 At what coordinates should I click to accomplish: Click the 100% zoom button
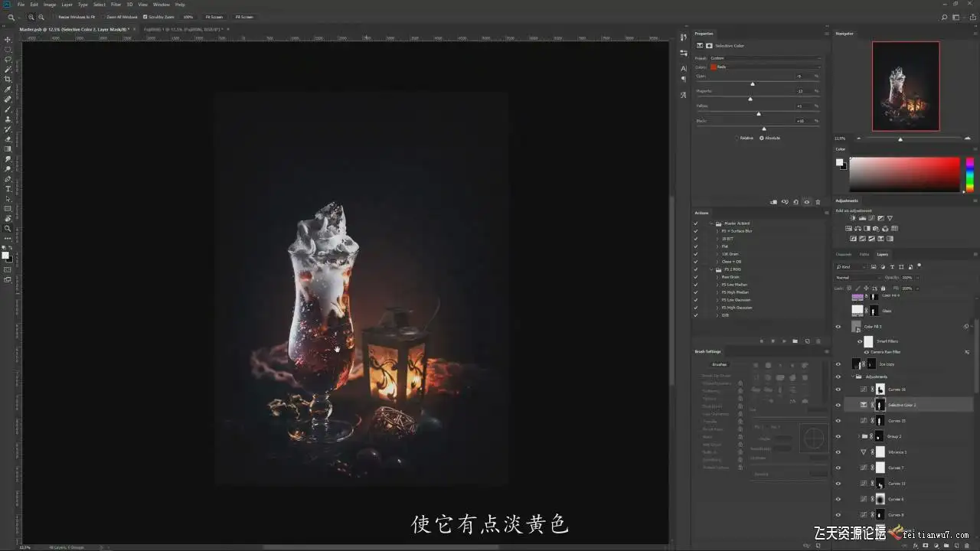[188, 17]
